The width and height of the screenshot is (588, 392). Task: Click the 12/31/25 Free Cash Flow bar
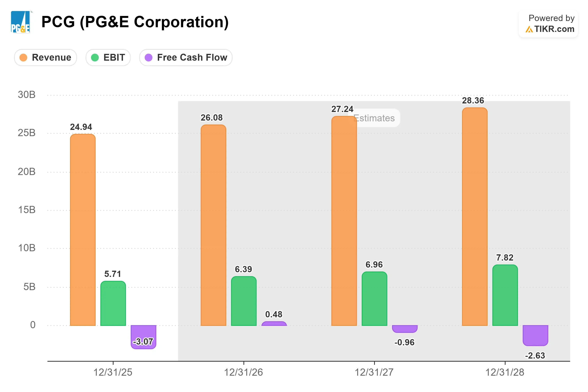coord(143,337)
